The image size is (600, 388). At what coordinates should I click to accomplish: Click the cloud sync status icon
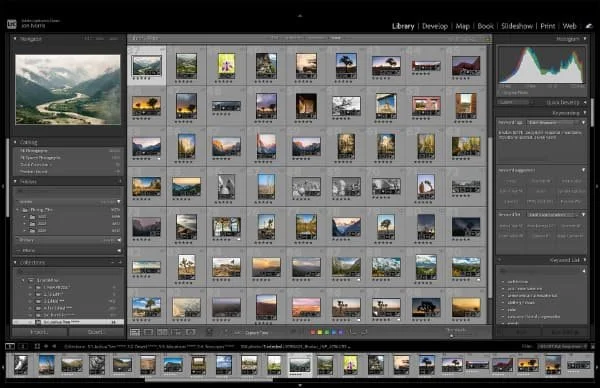click(589, 26)
